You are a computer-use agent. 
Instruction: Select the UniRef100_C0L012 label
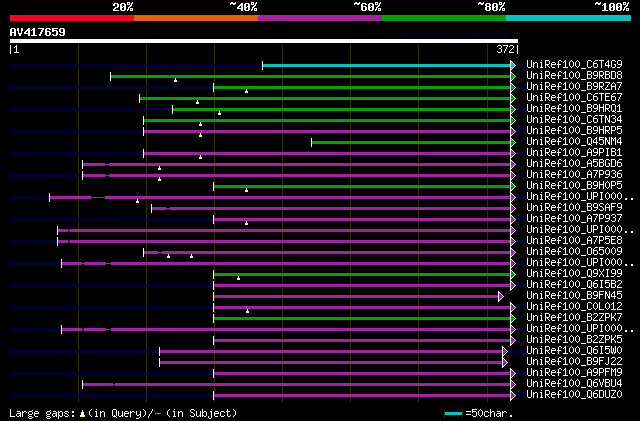[x=574, y=307]
